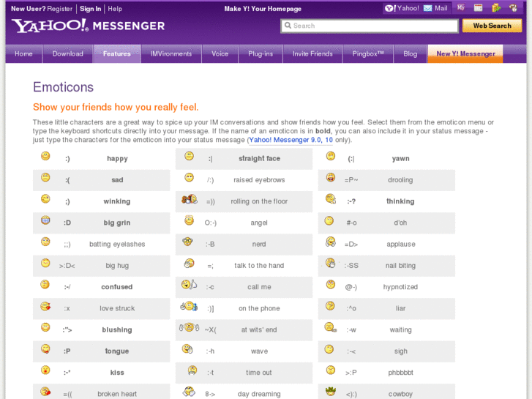Go to the Download tab
This screenshot has width=532, height=399.
[x=67, y=53]
